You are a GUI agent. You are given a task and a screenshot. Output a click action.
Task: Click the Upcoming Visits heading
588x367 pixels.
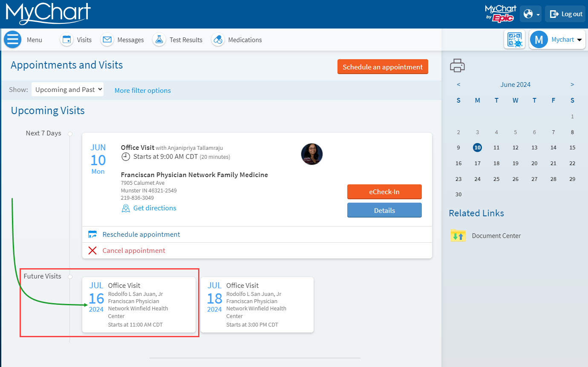(48, 111)
